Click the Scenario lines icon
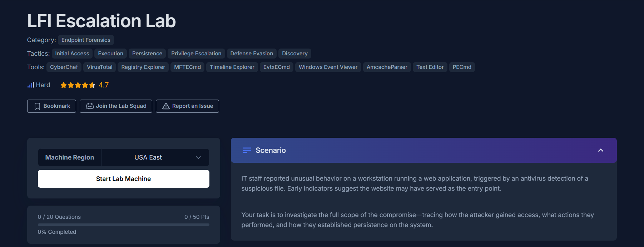 point(247,150)
